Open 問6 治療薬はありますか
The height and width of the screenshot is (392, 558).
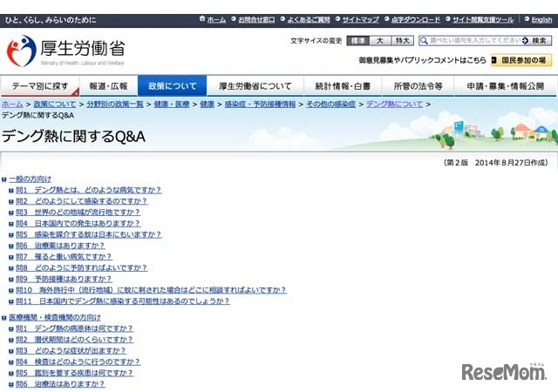(60, 246)
